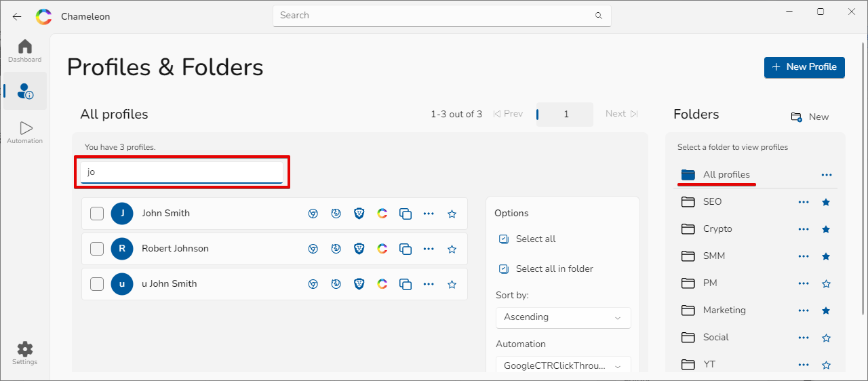
Task: Open more options for u John Smith
Action: click(x=429, y=284)
